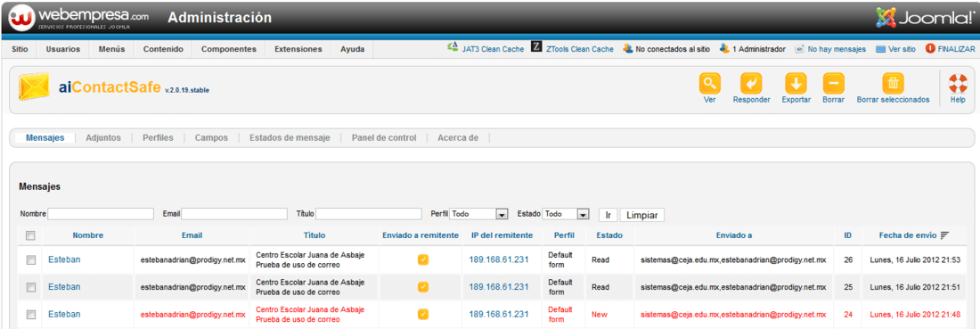Screen dimensions: 980x329
Task: Switch to the Estados de mensaje tab
Action: (x=290, y=137)
